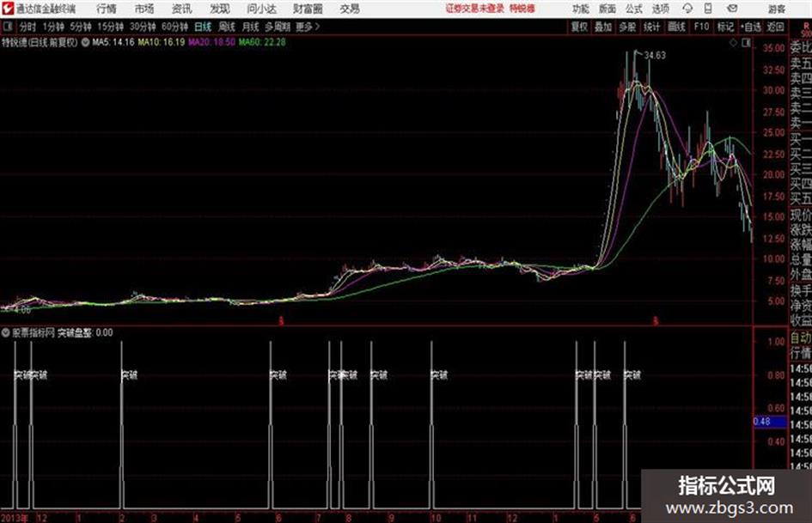Click the 游客 user account label
The image size is (812, 523).
(776, 9)
